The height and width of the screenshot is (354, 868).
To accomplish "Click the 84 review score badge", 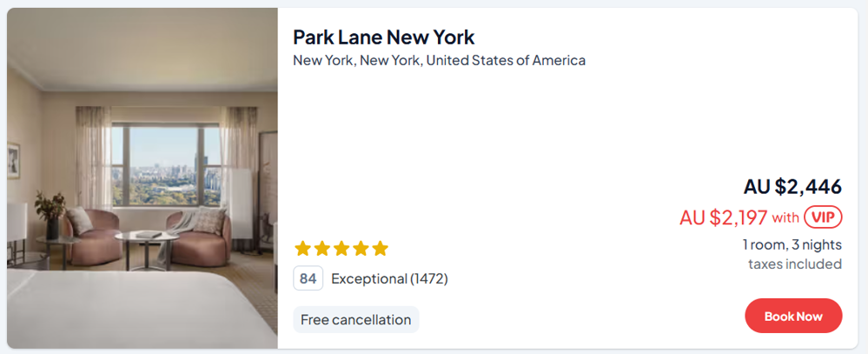I will point(308,278).
